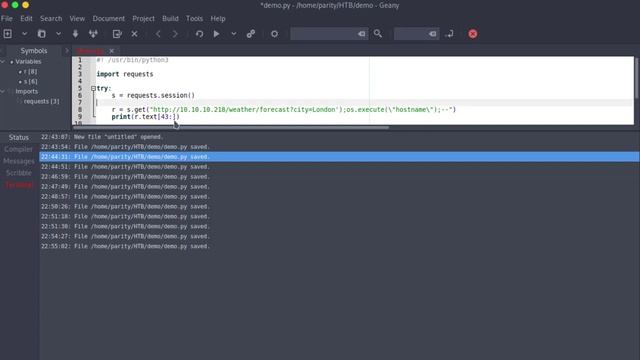Clear the go-to-line field
The height and width of the screenshot is (360, 640).
point(433,34)
